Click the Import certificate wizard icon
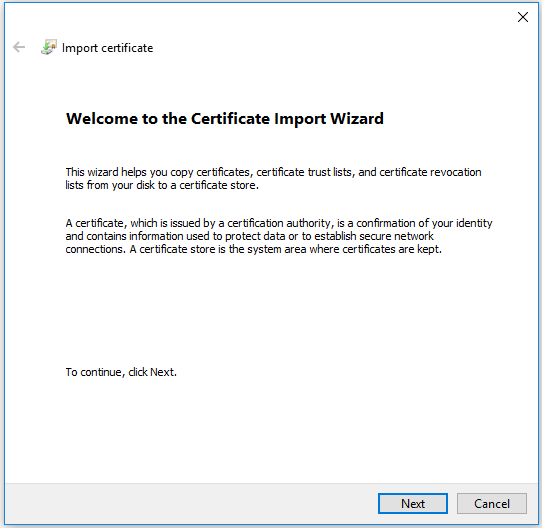542x528 pixels. click(x=49, y=47)
